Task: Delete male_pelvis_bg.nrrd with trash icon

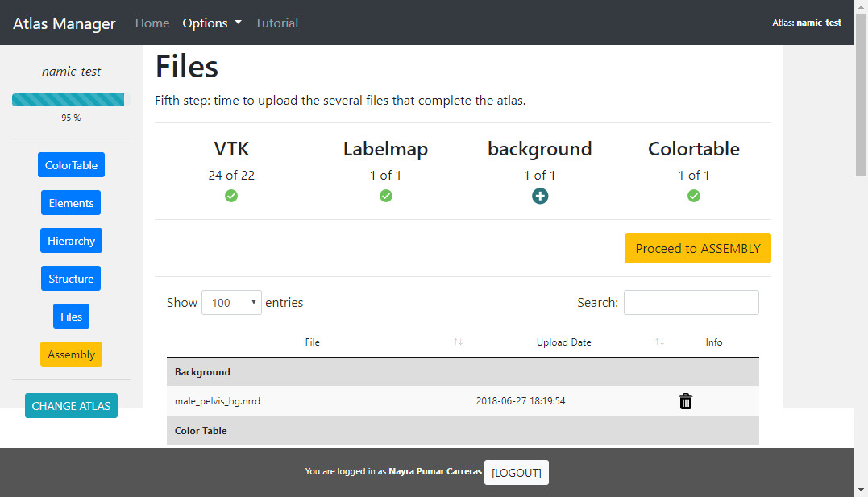Action: (x=686, y=401)
